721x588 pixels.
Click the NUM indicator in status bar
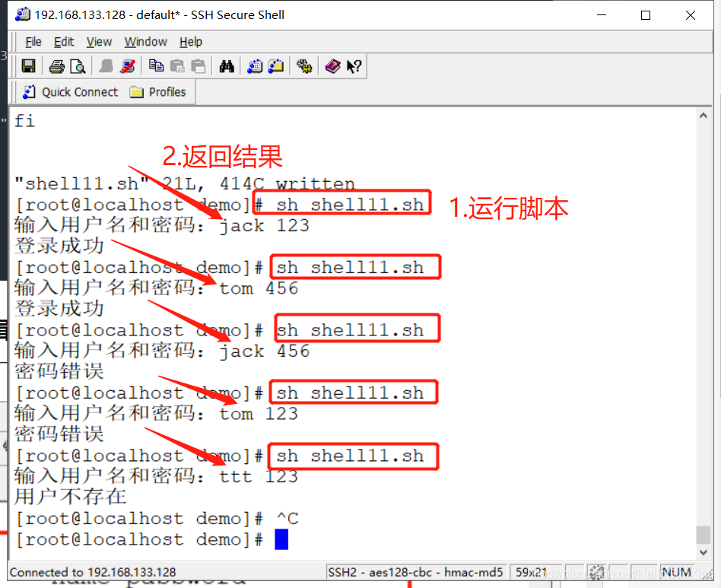[x=676, y=572]
